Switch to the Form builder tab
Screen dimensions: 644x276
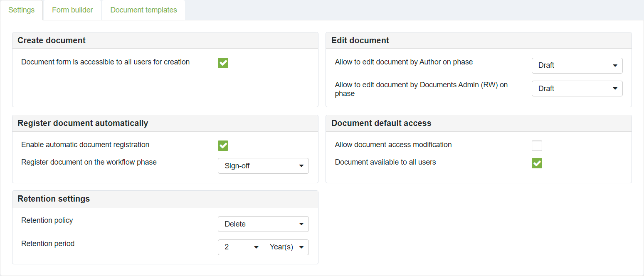pos(72,10)
